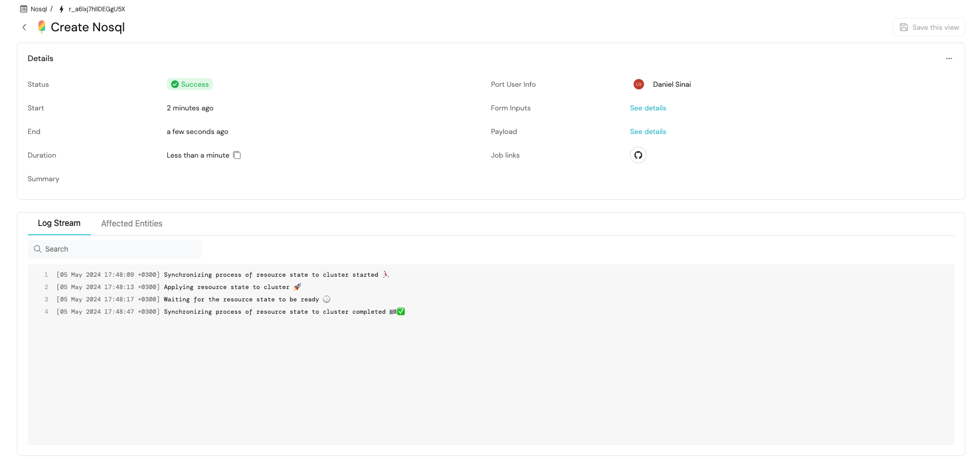Click the popsicle icon beside Create Nosql
Screen dimensions: 980x459
(x=42, y=27)
